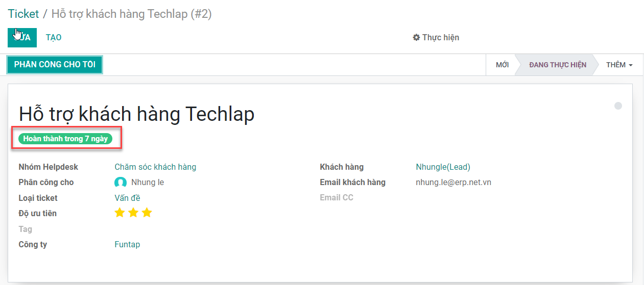Viewport: 644px width, 285px height.
Task: Go back to Ticket breadcrumb
Action: tap(23, 14)
